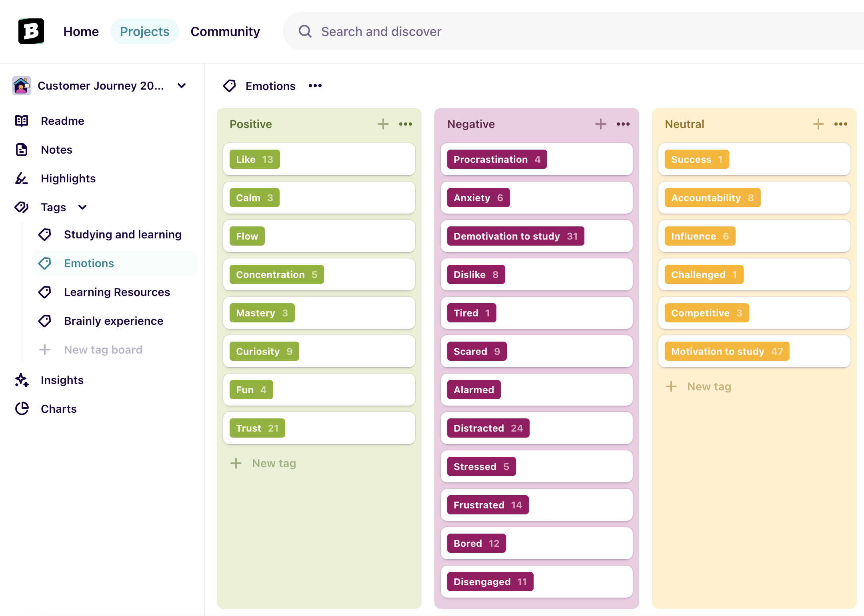Click the Brainly B logo
Screen dimensions: 864x616
(x=31, y=31)
